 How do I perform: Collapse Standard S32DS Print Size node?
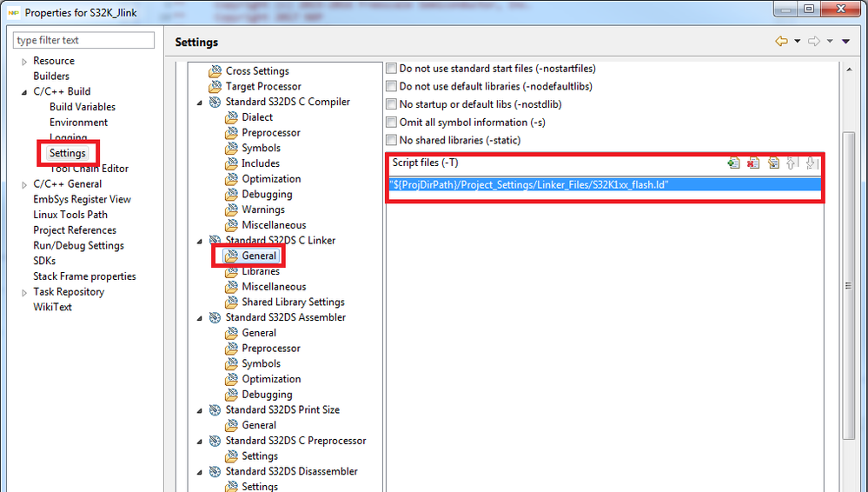click(199, 410)
